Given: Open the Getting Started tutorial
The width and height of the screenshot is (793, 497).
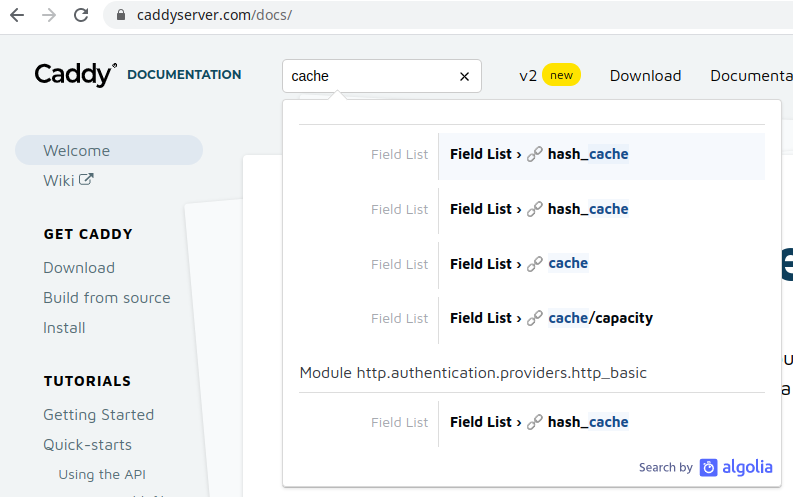Looking at the screenshot, I should click(x=99, y=415).
